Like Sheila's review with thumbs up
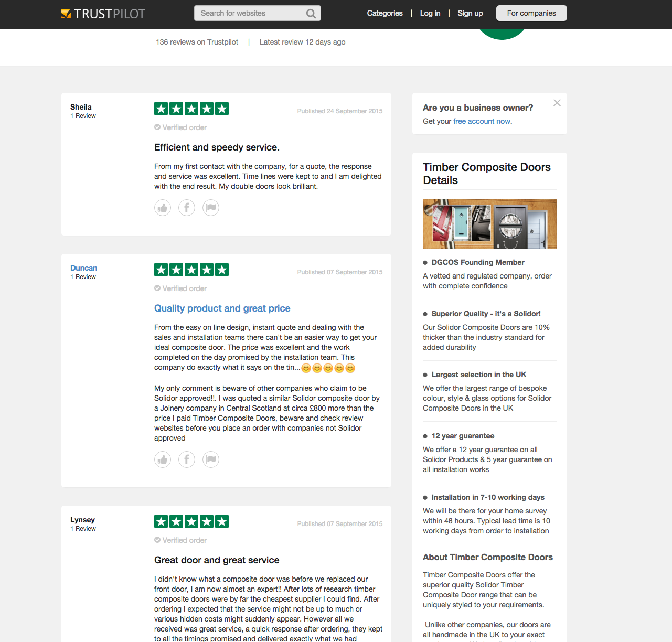 pyautogui.click(x=163, y=208)
